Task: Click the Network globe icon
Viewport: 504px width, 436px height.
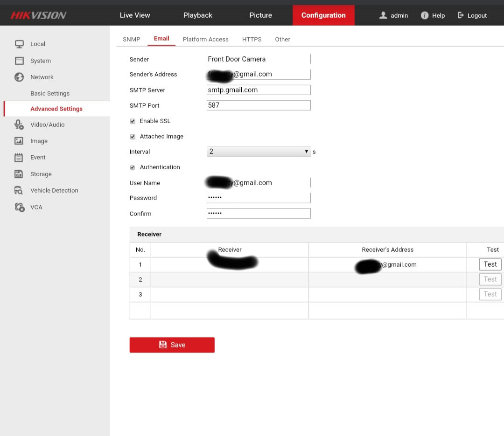Action: 19,77
